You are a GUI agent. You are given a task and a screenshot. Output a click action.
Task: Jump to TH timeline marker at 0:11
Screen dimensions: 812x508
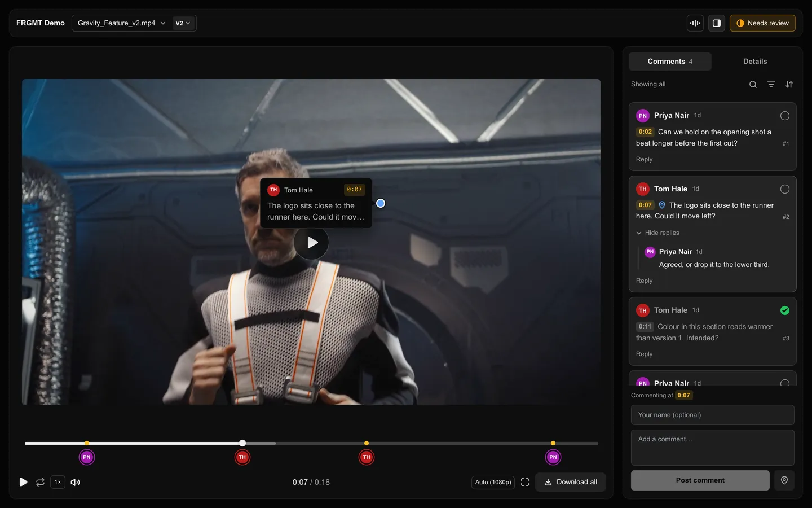(367, 457)
